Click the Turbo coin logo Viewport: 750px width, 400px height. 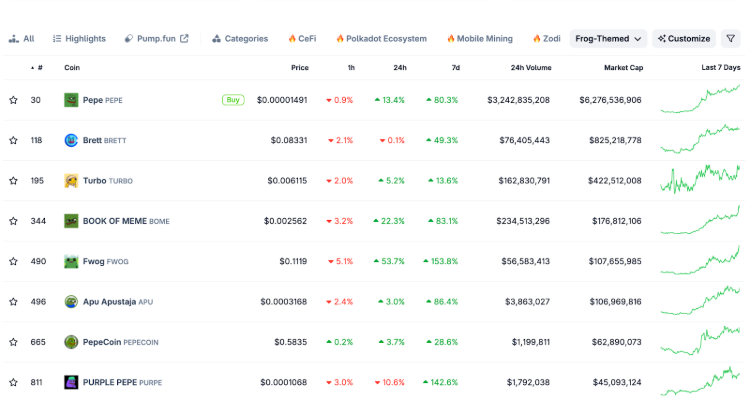(71, 181)
